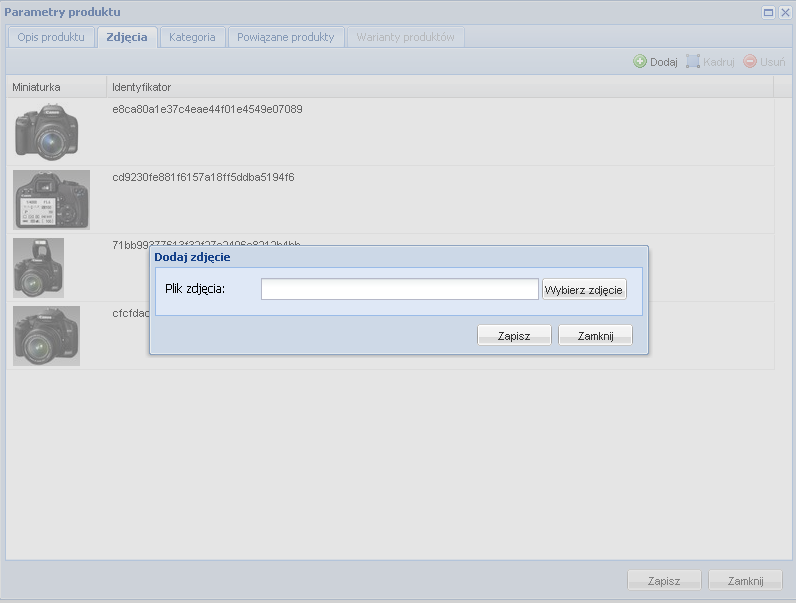Open the Powiązane produkty tab
Screen dimensions: 796x603
click(x=286, y=37)
